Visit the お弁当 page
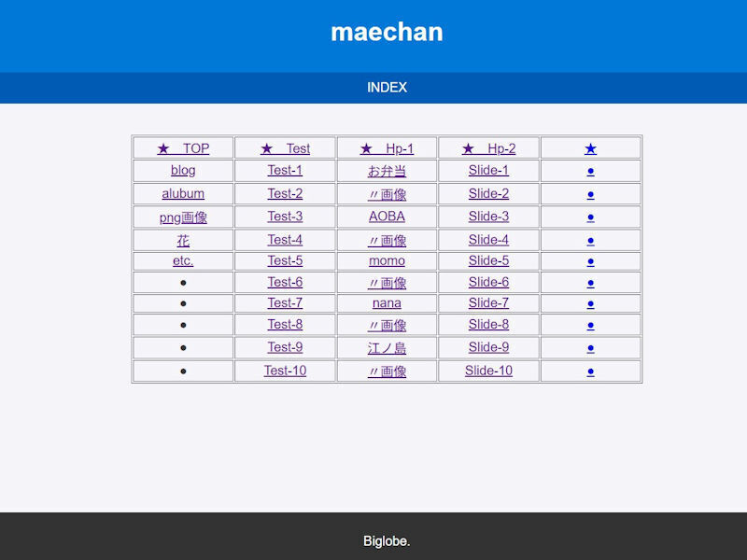The height and width of the screenshot is (560, 747). pos(387,171)
